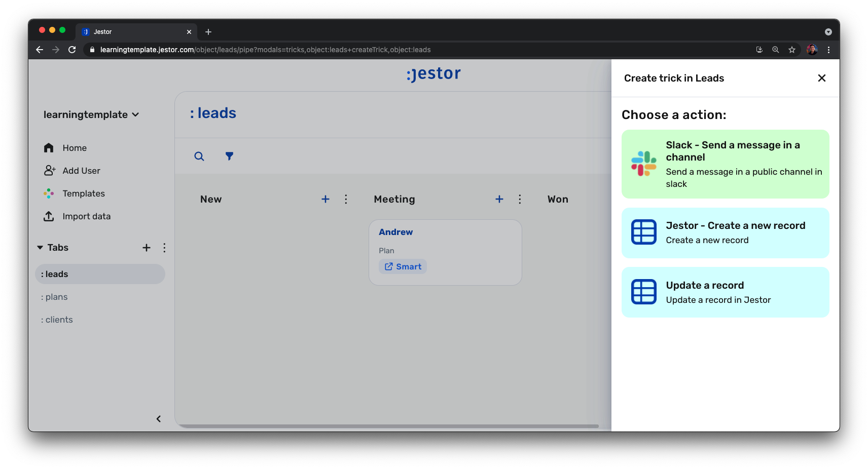Click the install app icon in address bar

coord(759,50)
